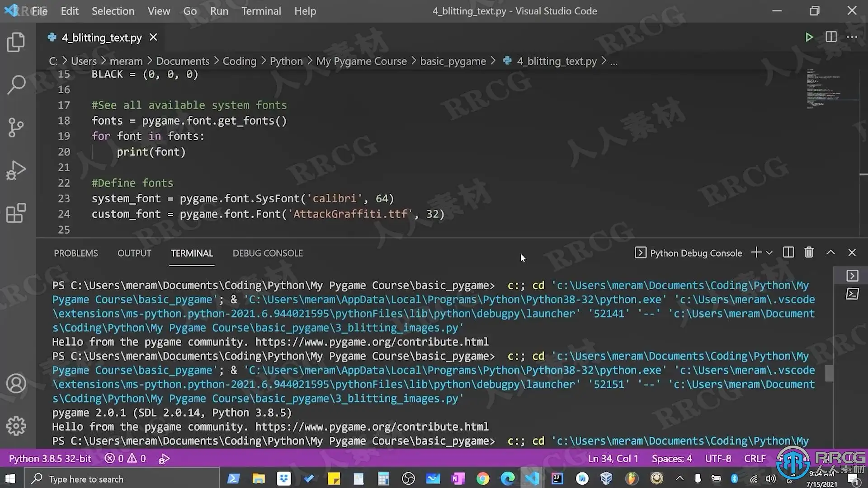Select Python 3.8.5 32-bit interpreter
Screen dimensions: 868x488
tap(50, 459)
